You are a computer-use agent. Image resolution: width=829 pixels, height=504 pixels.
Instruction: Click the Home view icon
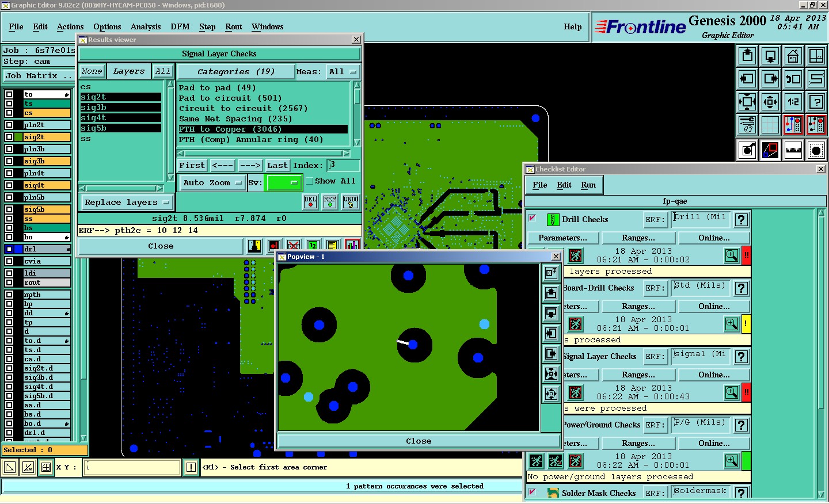[793, 56]
